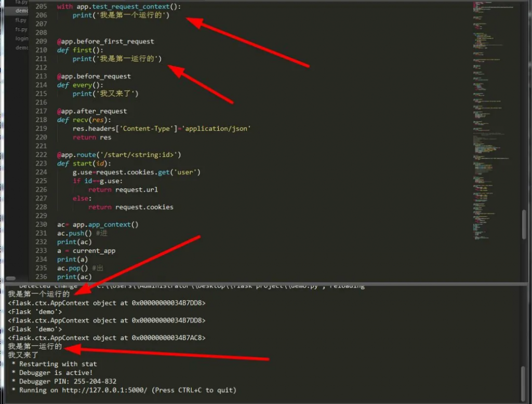The image size is (532, 404).
Task: Click 'Restarting with stat' console line
Action: (x=58, y=364)
